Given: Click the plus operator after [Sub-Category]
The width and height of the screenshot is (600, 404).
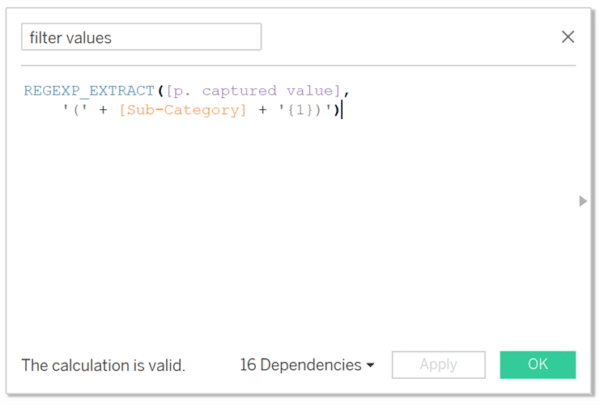Looking at the screenshot, I should point(262,111).
